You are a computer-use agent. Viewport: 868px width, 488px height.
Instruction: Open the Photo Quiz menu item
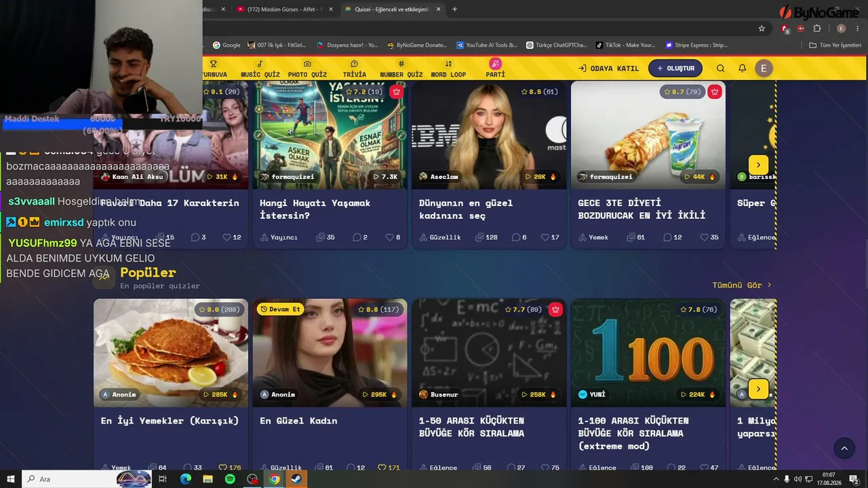tap(307, 68)
